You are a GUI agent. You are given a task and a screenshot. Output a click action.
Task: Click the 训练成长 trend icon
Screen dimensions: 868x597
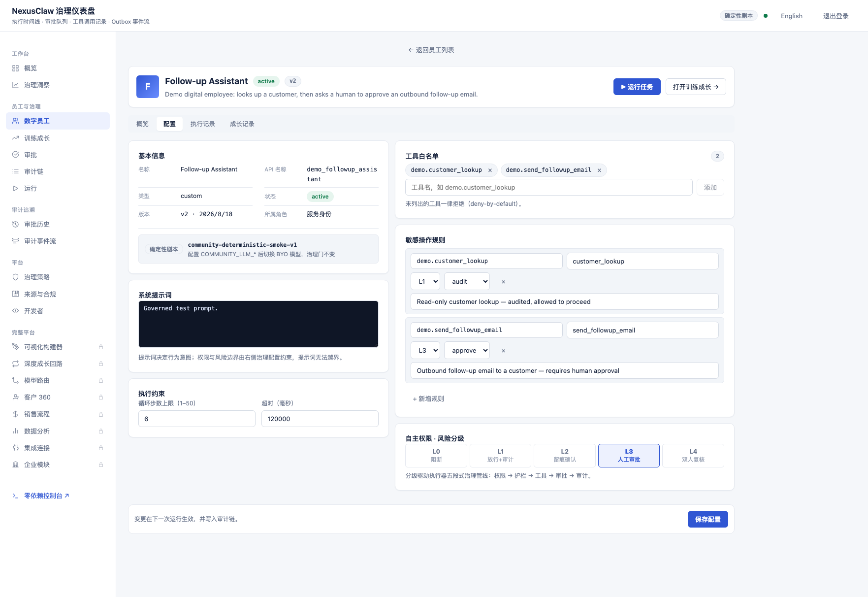[x=15, y=138]
